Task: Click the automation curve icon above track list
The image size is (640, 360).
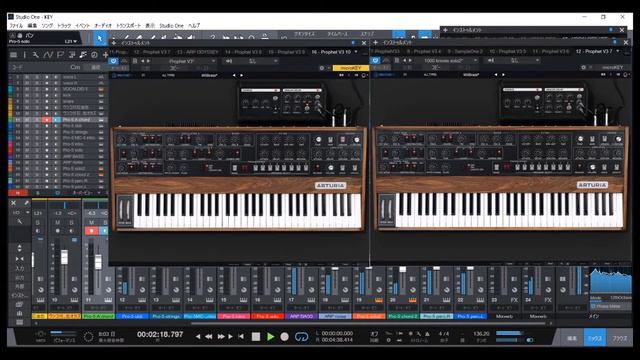Action: (x=49, y=55)
